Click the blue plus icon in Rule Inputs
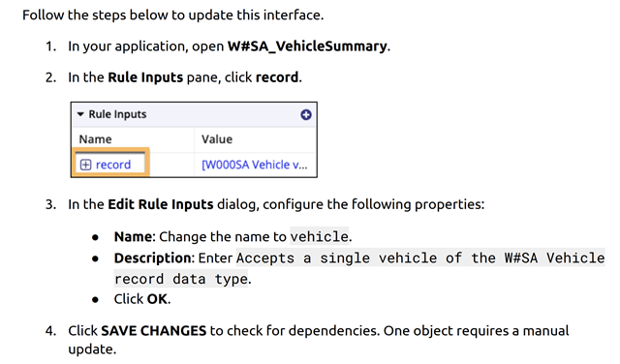This screenshot has height=364, width=620. click(x=306, y=114)
